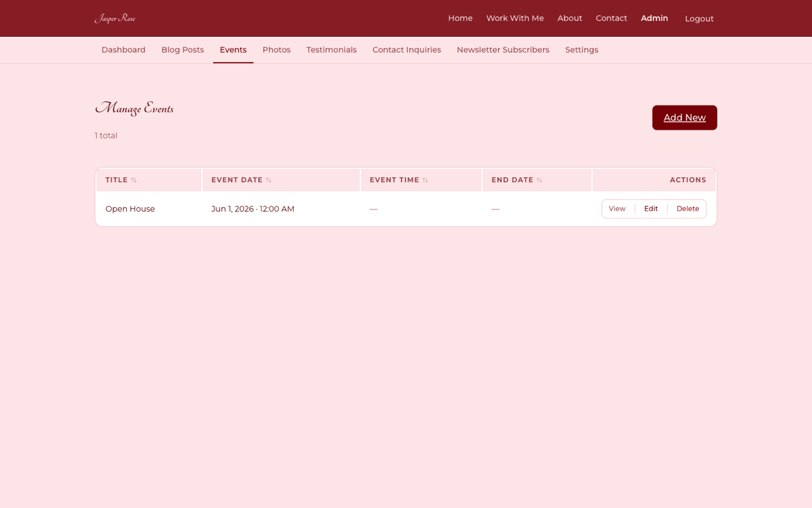Open the Home page link
This screenshot has width=812, height=508.
pos(460,18)
